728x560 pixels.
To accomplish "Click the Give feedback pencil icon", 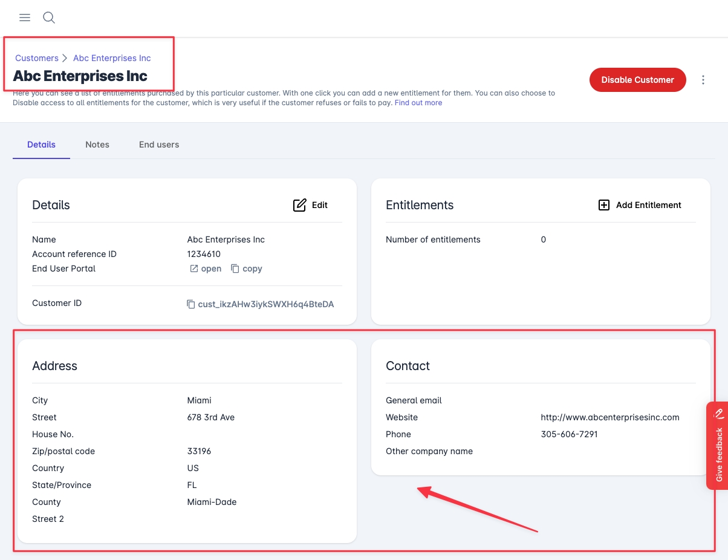I will [719, 414].
